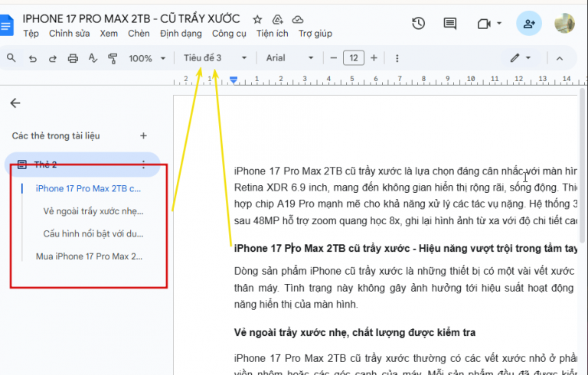This screenshot has width=588, height=375.
Task: Click the bold Hiệu năng vượt trội heading
Action: pyautogui.click(x=406, y=248)
